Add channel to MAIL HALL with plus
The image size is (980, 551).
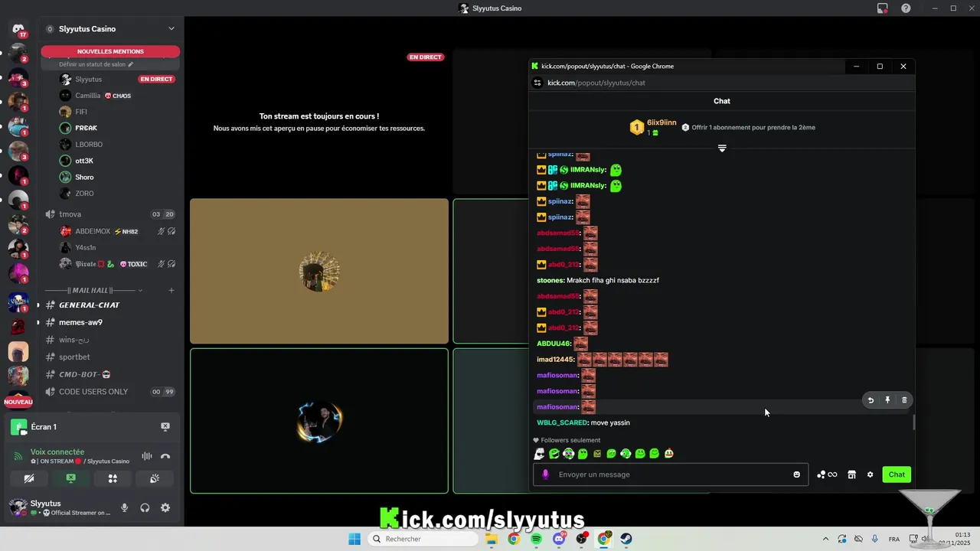171,290
